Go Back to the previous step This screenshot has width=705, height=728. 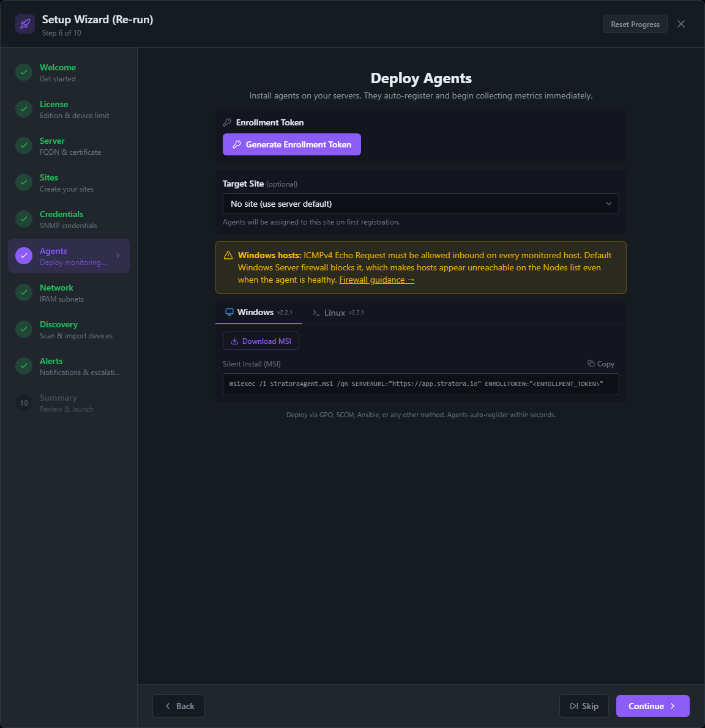[x=179, y=706]
